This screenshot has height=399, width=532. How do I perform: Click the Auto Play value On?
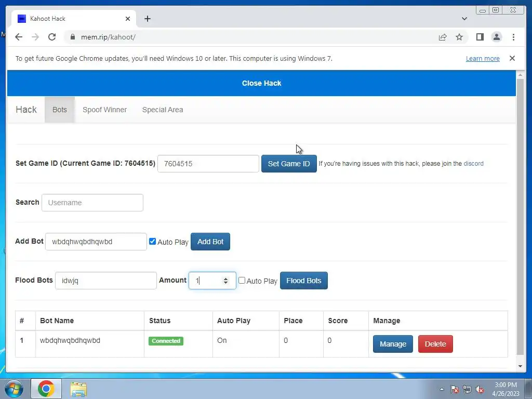222,340
